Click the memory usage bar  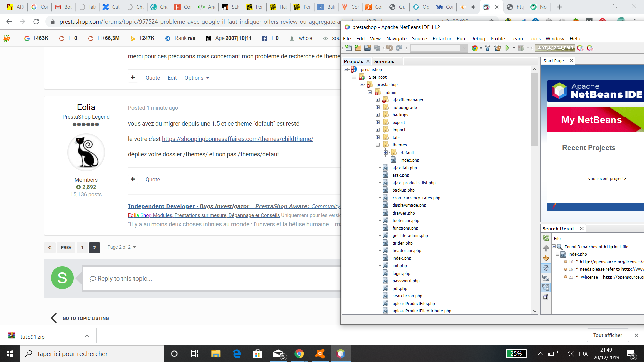555,48
